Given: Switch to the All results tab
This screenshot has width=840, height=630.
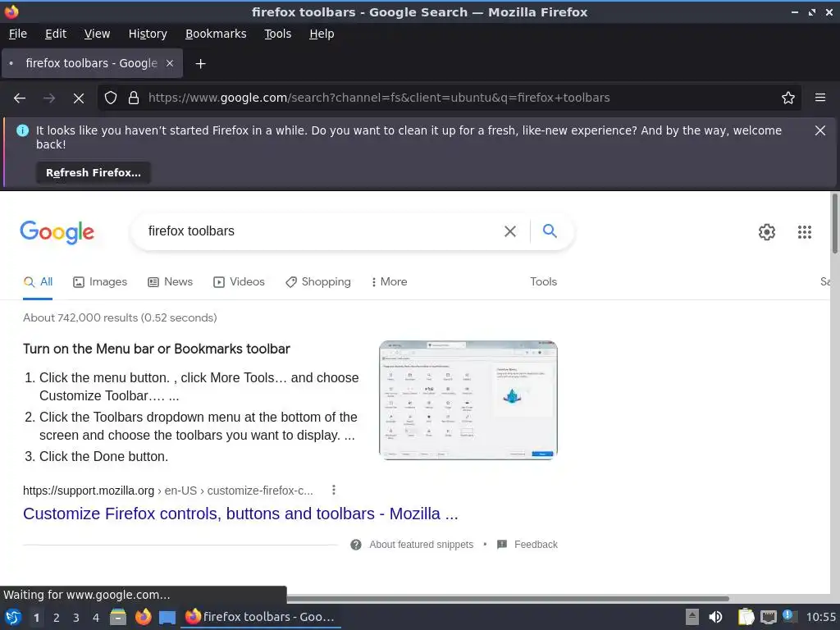Looking at the screenshot, I should (x=38, y=282).
